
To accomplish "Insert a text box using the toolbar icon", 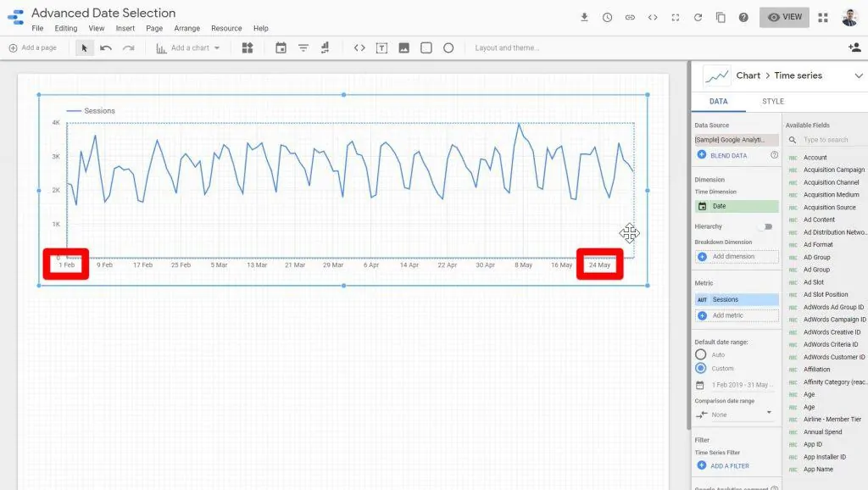I will [x=381, y=47].
